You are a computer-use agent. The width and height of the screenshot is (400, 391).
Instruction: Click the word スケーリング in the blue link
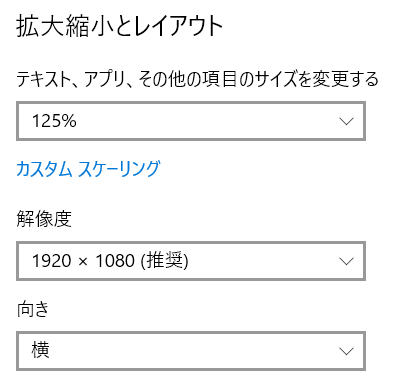pyautogui.click(x=119, y=169)
